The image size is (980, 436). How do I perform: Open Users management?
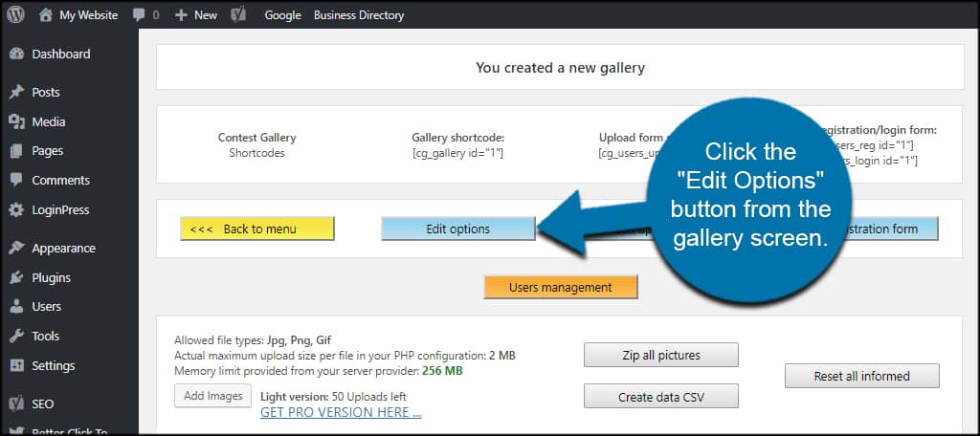(x=560, y=287)
